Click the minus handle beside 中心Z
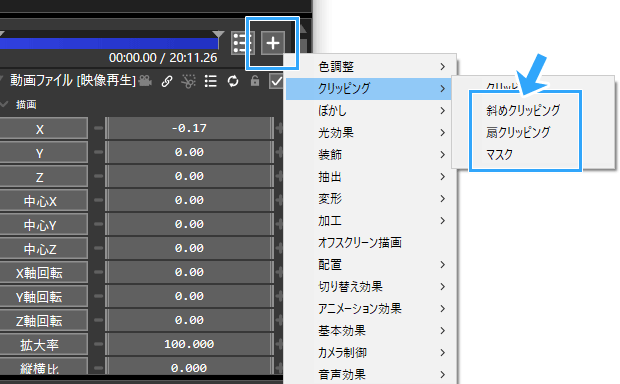 click(x=98, y=248)
